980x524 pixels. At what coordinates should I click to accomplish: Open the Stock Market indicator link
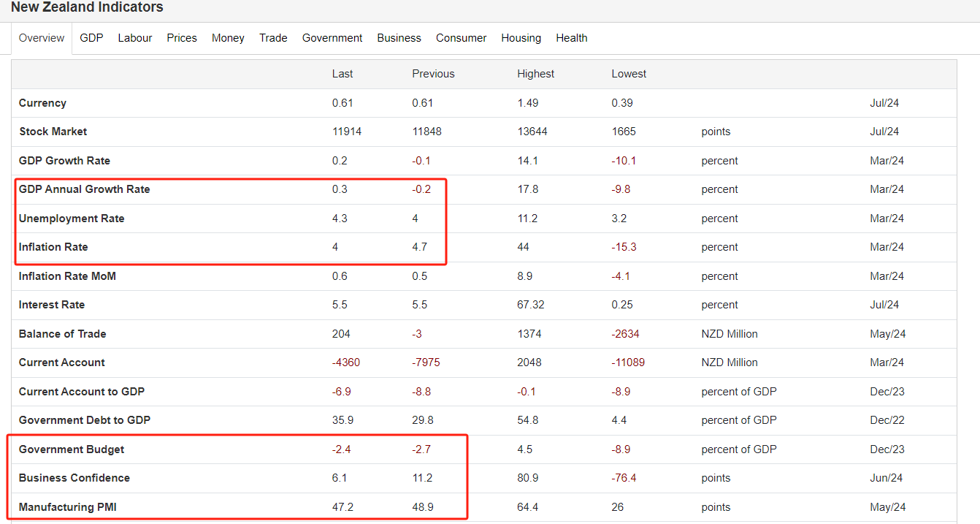coord(53,132)
